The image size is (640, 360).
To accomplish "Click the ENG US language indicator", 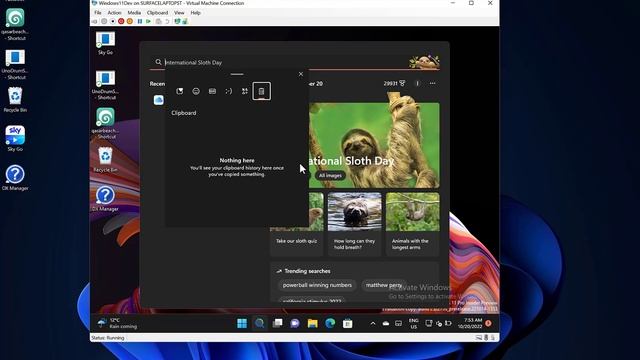I will pos(413,324).
